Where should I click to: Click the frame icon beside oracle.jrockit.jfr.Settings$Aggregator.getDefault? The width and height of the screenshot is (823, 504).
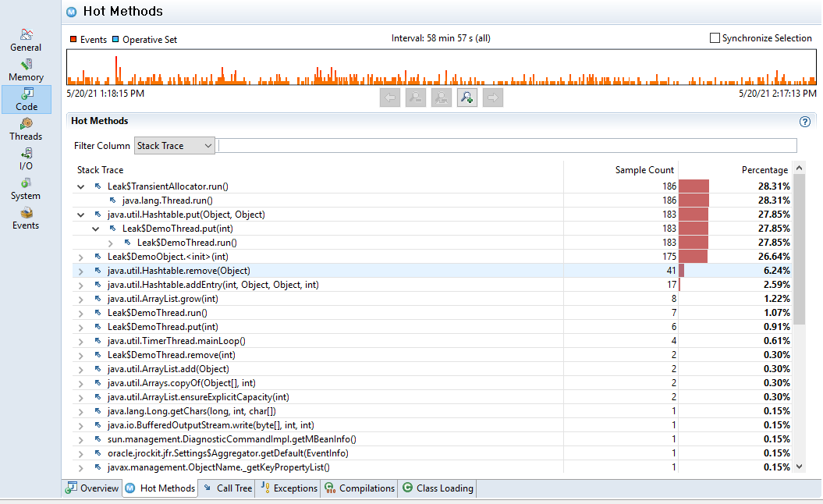pos(98,453)
